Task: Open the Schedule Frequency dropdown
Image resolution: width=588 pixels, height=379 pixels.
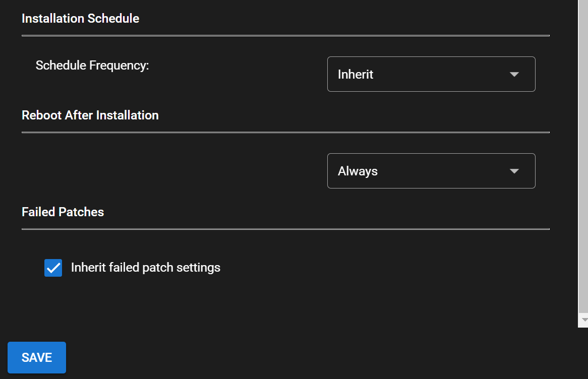Action: [x=431, y=74]
